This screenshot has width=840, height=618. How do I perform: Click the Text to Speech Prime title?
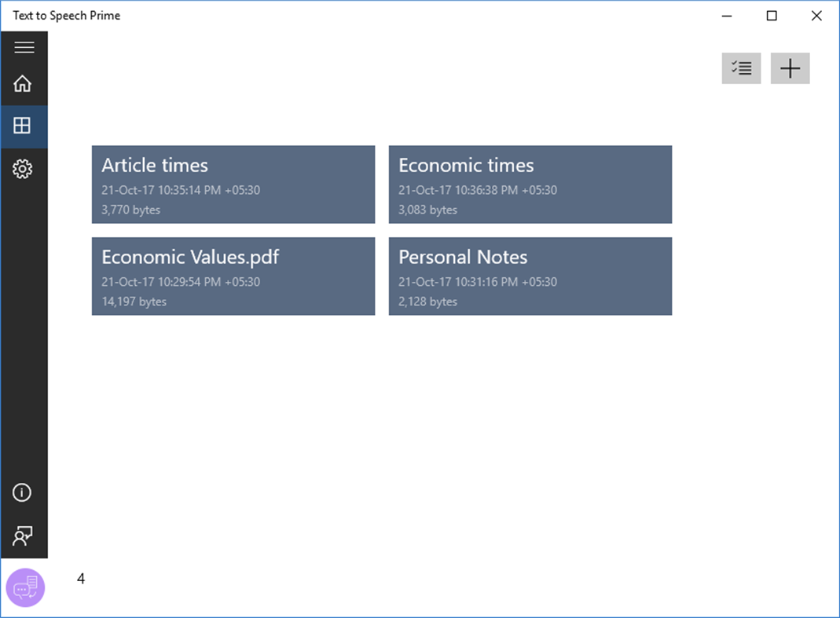66,15
